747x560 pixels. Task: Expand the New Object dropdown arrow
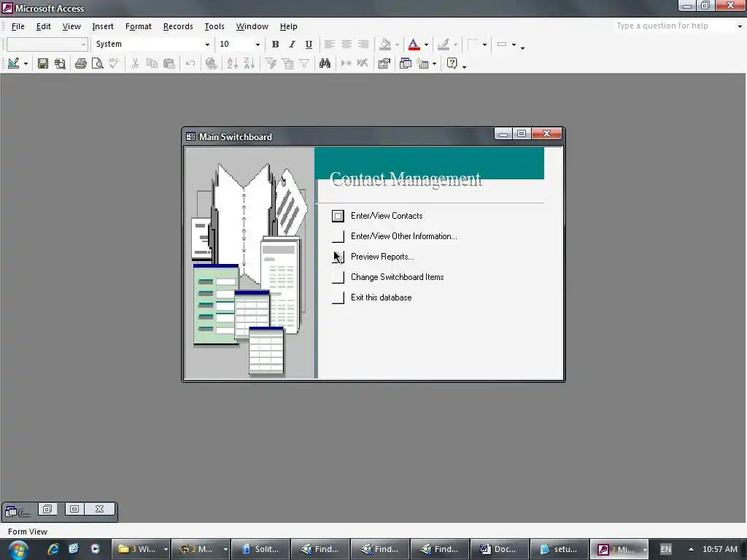[x=434, y=63]
